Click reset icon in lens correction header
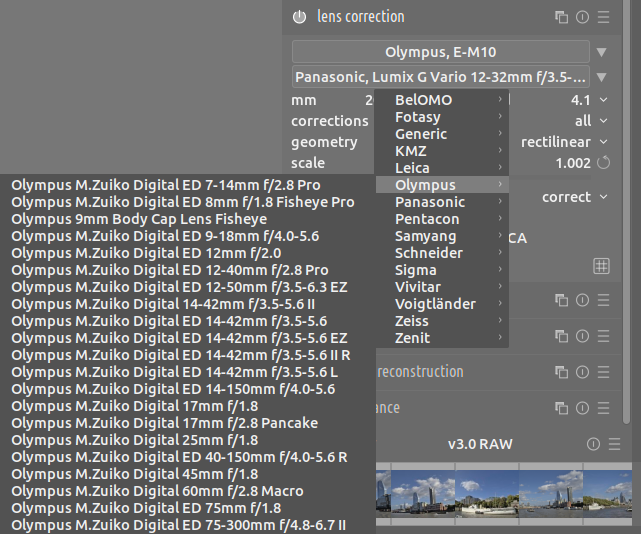Image resolution: width=641 pixels, height=534 pixels. (583, 17)
